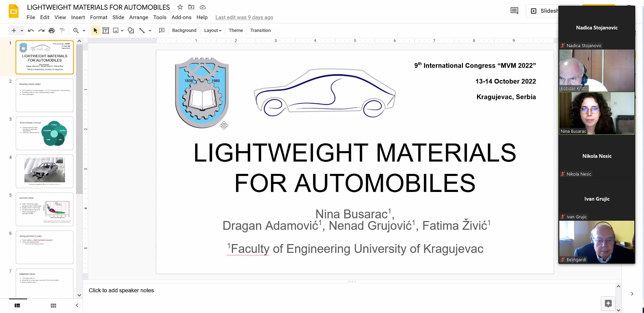Image resolution: width=644 pixels, height=313 pixels.
Task: Star the presentation title
Action: (x=180, y=7)
